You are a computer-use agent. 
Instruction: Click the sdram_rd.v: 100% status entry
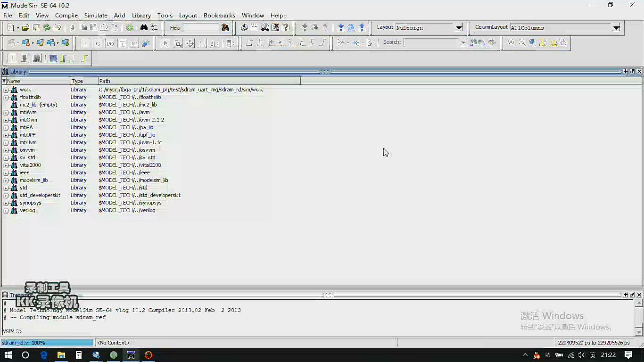(x=47, y=343)
